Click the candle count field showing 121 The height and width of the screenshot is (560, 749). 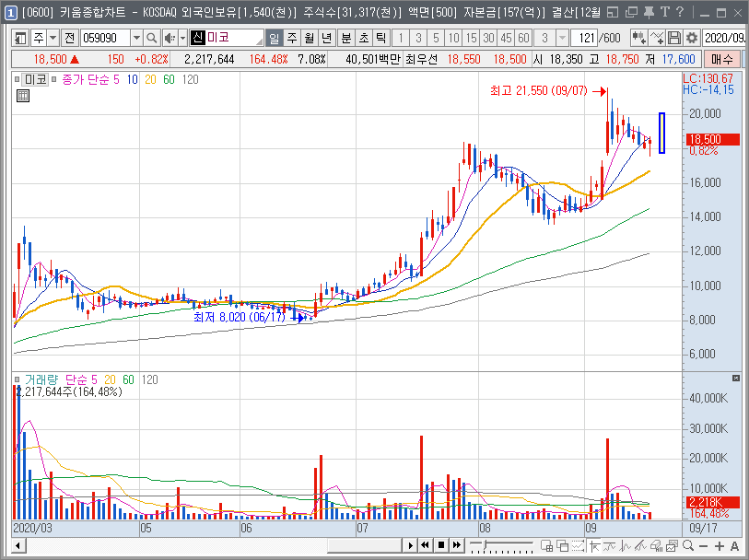point(585,38)
